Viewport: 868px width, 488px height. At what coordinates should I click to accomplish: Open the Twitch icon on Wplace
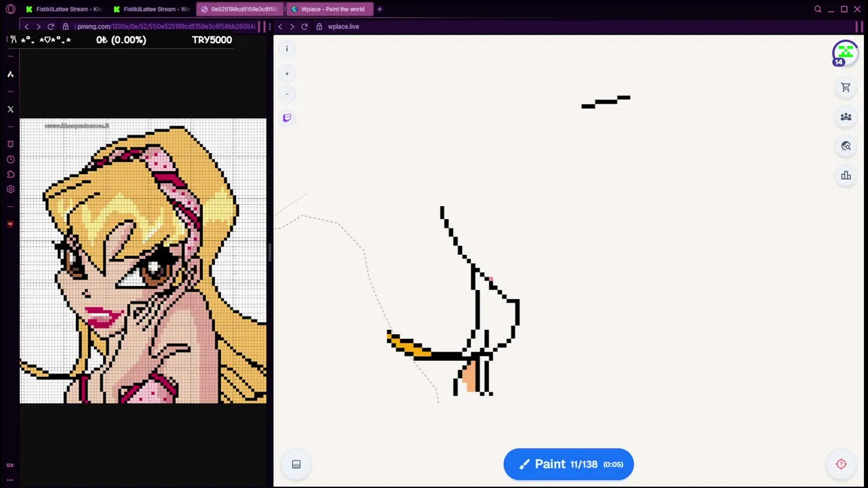pos(287,118)
